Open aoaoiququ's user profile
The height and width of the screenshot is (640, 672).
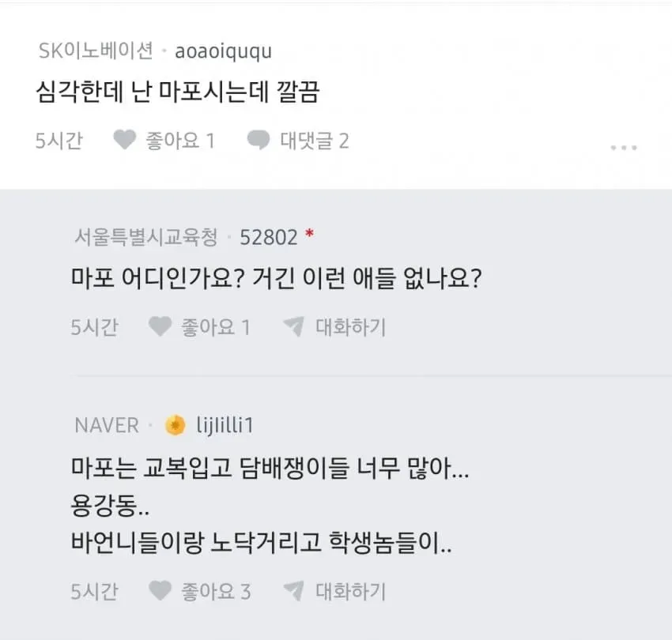point(223,51)
